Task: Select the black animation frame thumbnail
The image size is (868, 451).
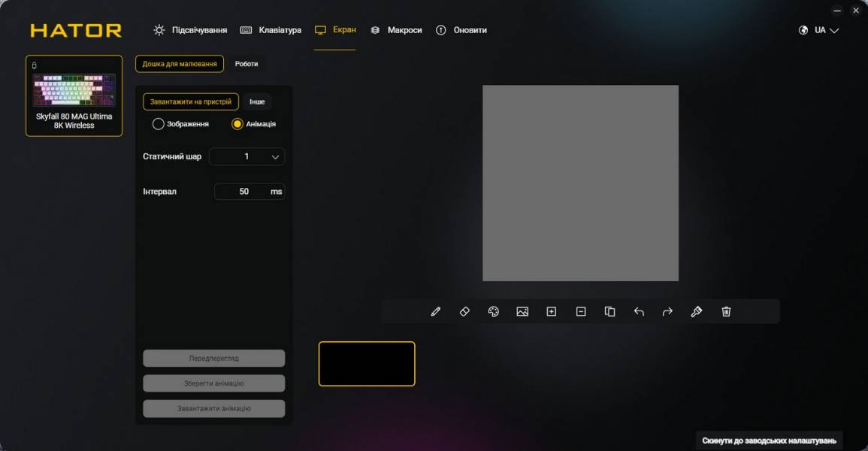Action: (367, 364)
